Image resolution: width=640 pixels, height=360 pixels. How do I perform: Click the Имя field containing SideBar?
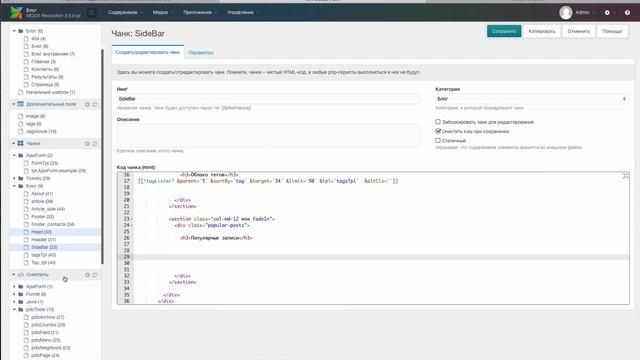268,99
